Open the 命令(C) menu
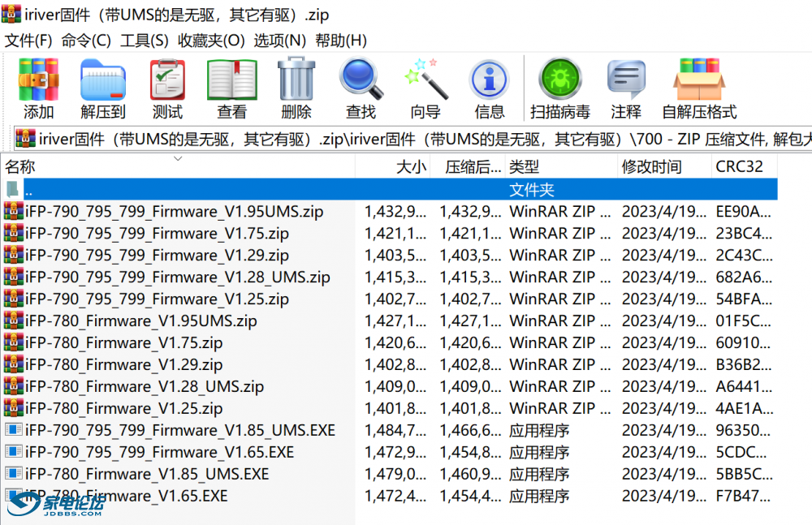Screen dimensions: 812x525 (x=86, y=41)
